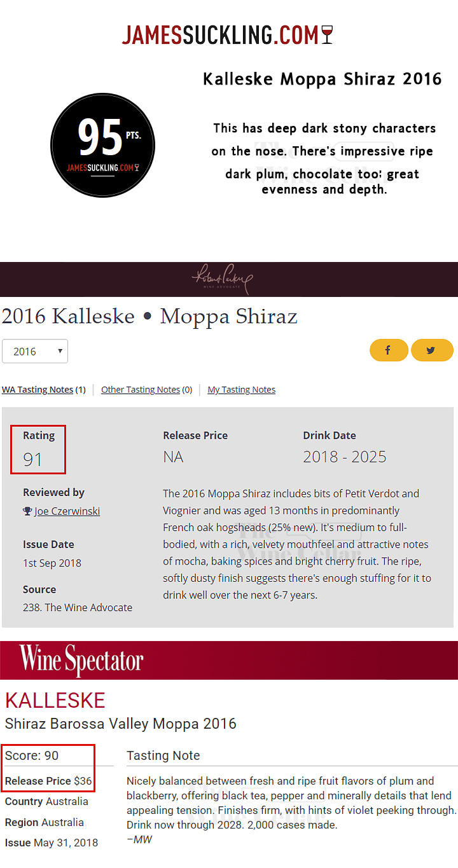
Task: Click the red KALLESKE producer heading
Action: (55, 700)
